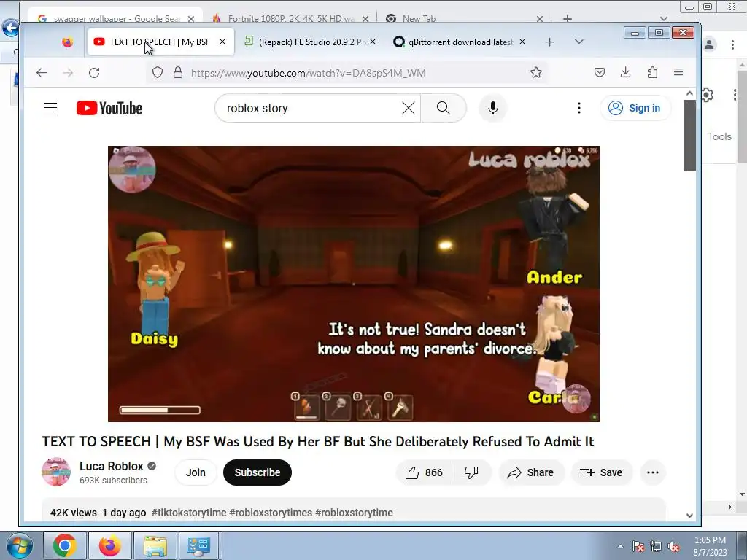747x560 pixels.
Task: Click the Firefox page vertical scrollbar thumb
Action: pyautogui.click(x=689, y=135)
